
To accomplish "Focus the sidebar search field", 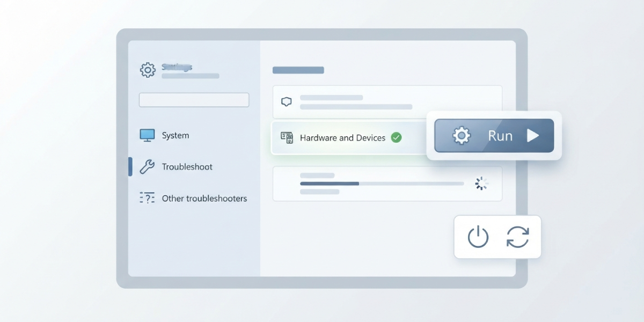I will point(194,100).
